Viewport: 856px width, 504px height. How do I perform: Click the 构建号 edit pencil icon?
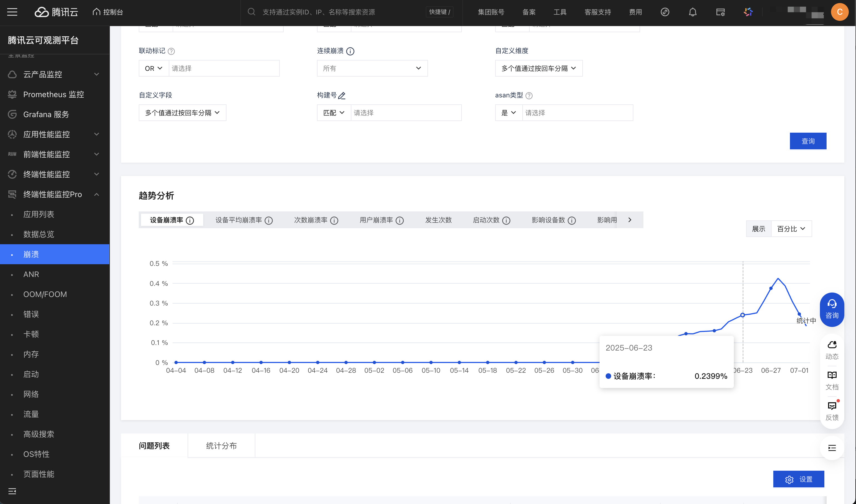[342, 96]
